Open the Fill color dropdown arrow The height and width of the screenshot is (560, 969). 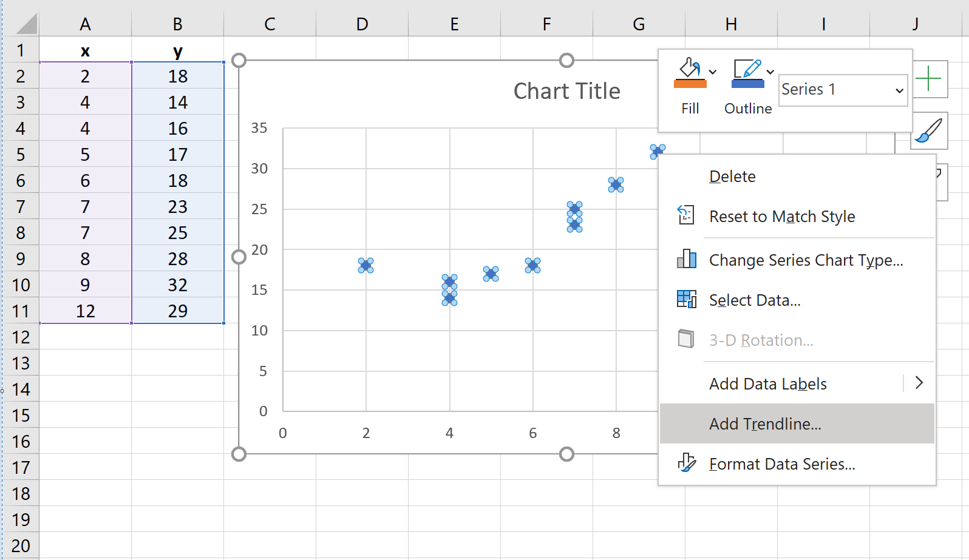pos(713,72)
